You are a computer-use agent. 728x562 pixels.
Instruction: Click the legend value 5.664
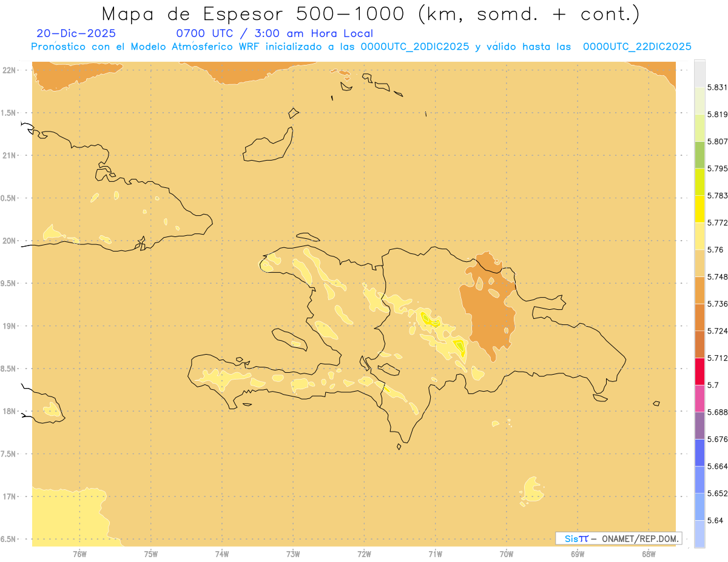click(x=717, y=466)
